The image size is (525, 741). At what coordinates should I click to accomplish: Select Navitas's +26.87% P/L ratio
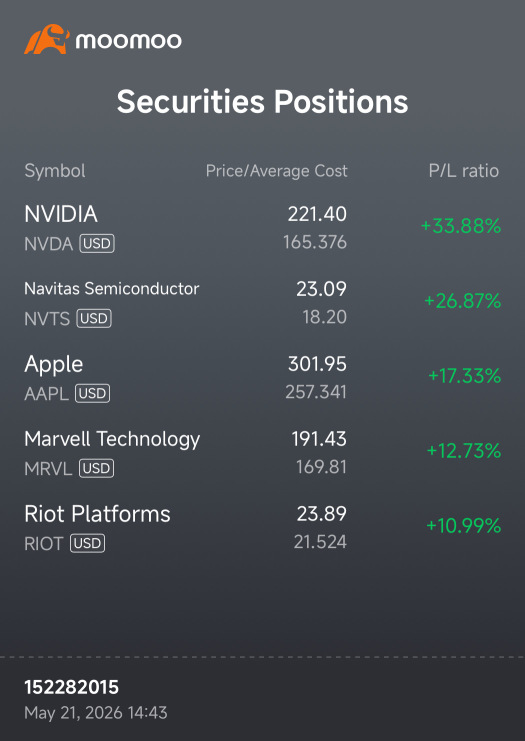coord(463,301)
